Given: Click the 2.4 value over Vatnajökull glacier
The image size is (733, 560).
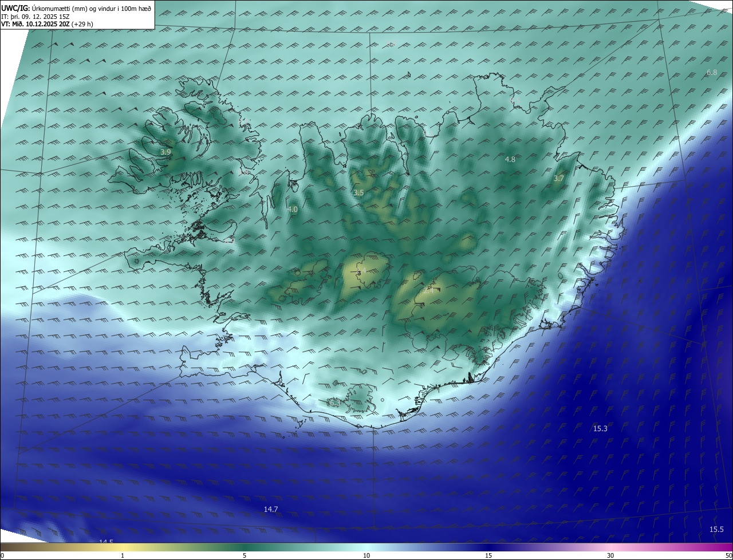Looking at the screenshot, I should click(428, 290).
